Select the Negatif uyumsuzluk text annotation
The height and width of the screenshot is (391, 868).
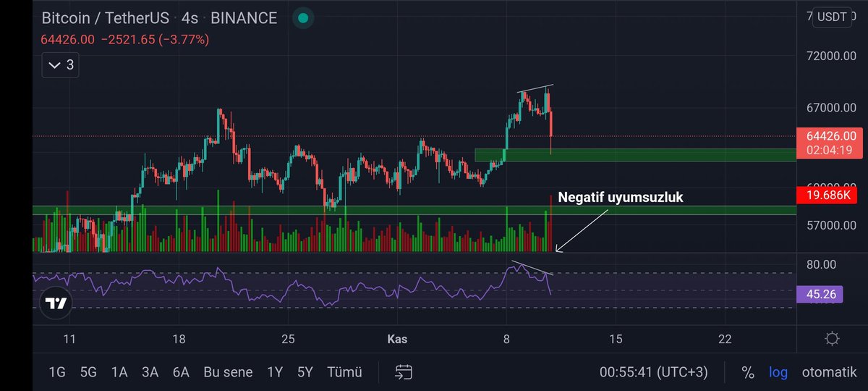coord(621,197)
